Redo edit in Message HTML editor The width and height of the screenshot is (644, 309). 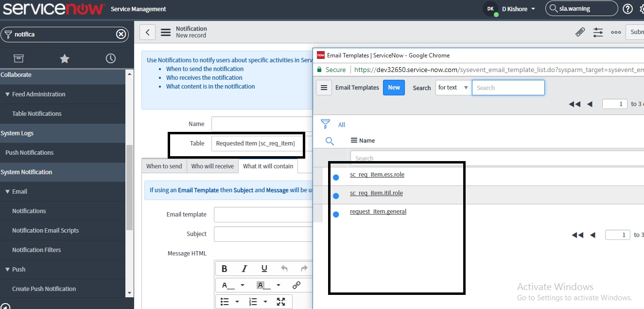click(x=304, y=269)
